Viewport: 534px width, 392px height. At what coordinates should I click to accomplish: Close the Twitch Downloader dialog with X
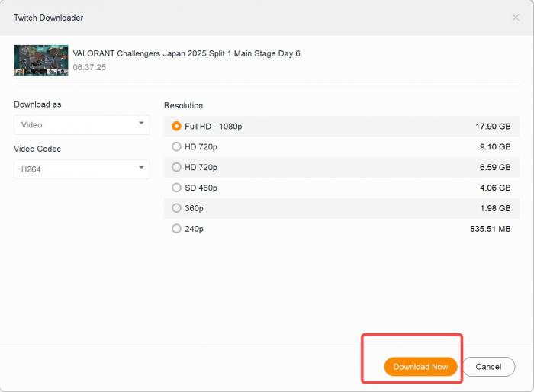[x=516, y=18]
